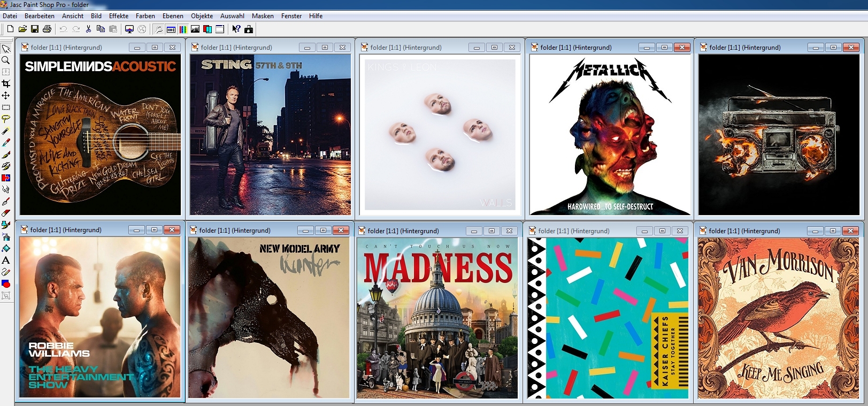
Task: Select the Eraser tool
Action: [x=6, y=213]
